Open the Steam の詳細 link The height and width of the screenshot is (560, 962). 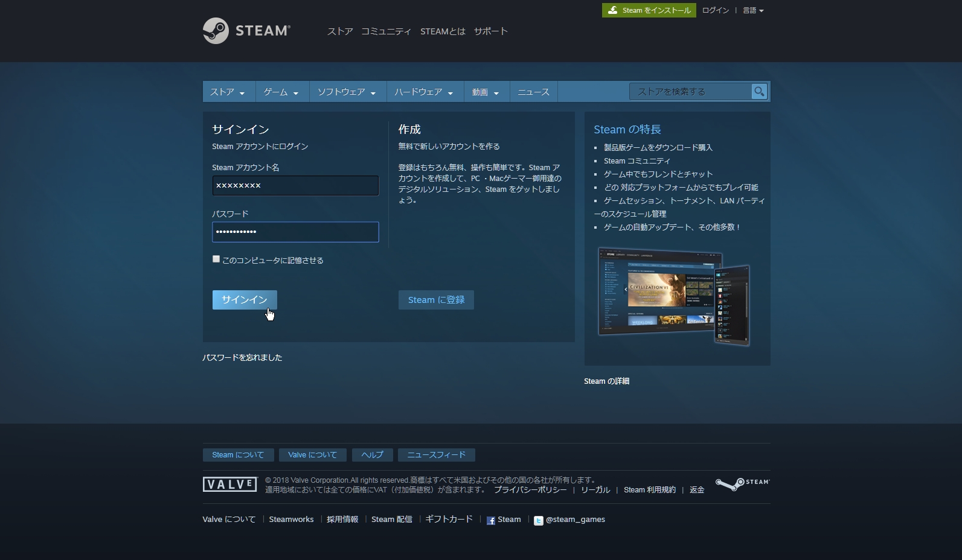point(607,381)
